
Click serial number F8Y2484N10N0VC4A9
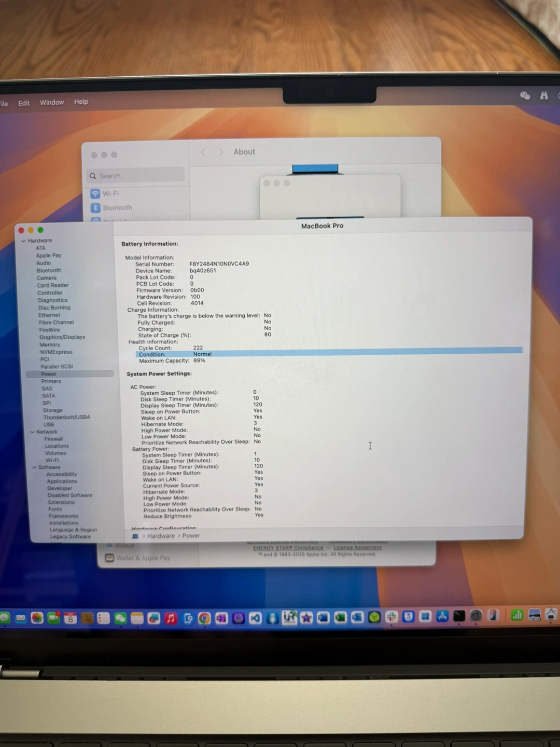(x=219, y=264)
